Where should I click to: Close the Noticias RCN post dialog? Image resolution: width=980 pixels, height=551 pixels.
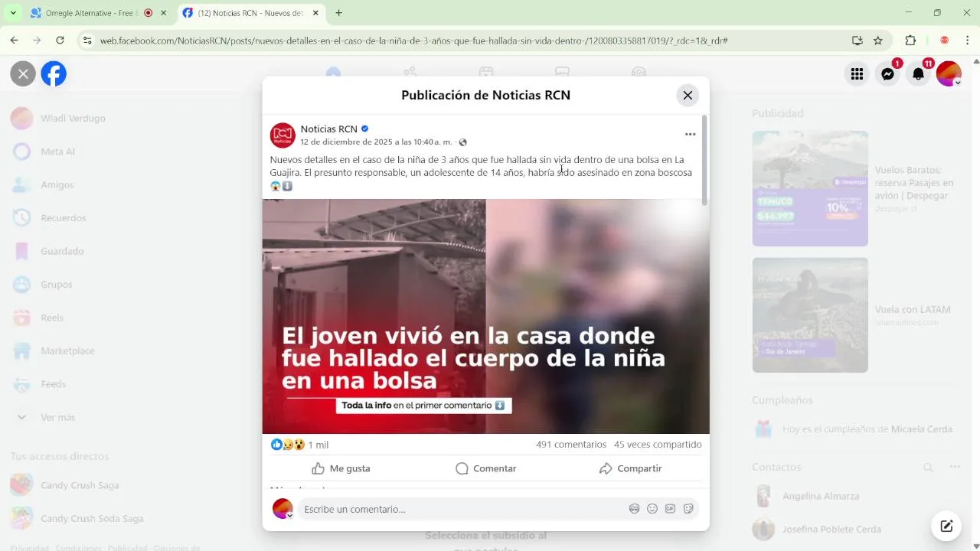coord(688,96)
